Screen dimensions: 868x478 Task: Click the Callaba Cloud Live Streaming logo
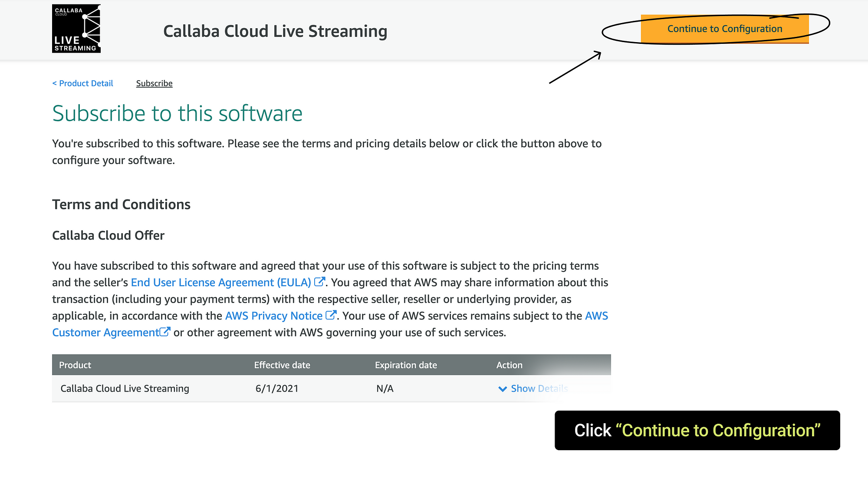coord(76,29)
